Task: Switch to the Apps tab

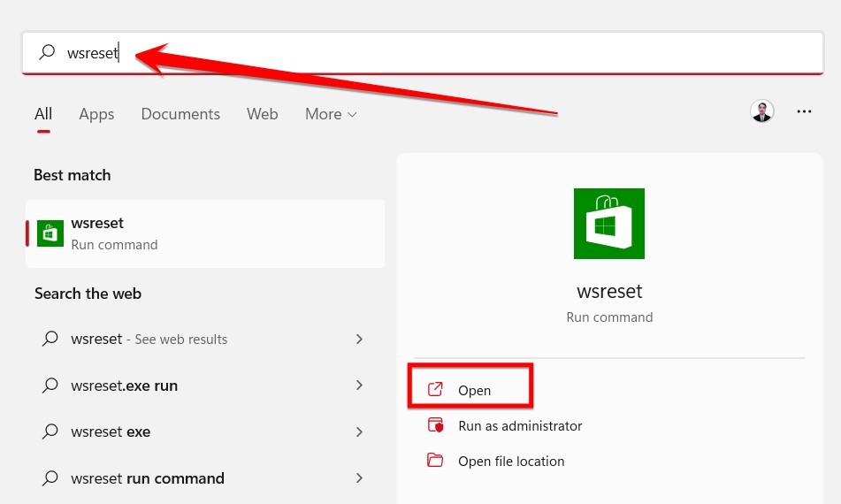Action: pos(96,114)
